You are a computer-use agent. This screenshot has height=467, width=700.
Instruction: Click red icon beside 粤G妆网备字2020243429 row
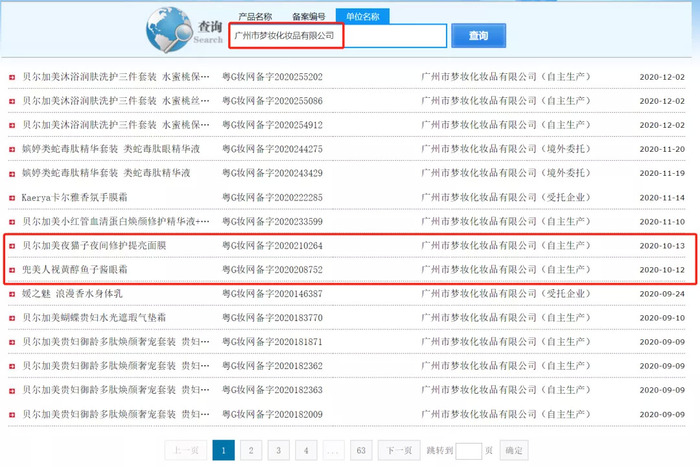12,174
